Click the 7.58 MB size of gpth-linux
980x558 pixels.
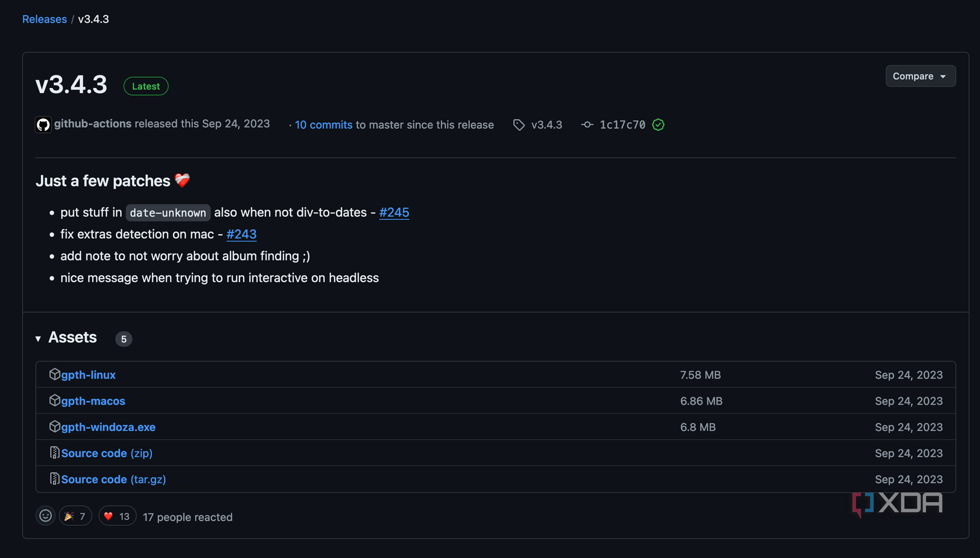tap(700, 375)
